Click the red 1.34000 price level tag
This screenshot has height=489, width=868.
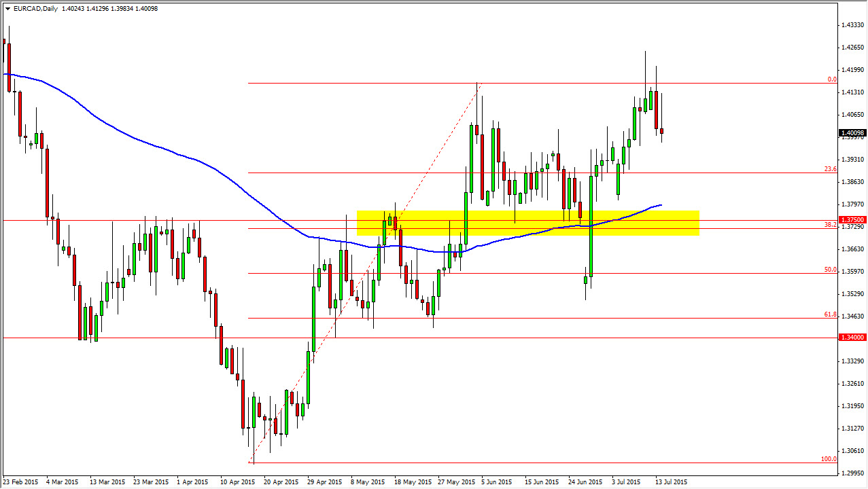(852, 338)
